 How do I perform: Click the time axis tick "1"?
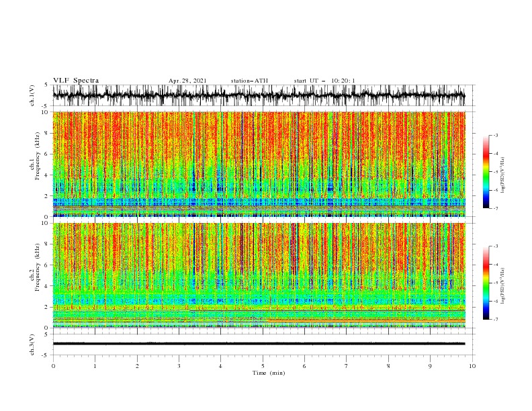[95, 366]
